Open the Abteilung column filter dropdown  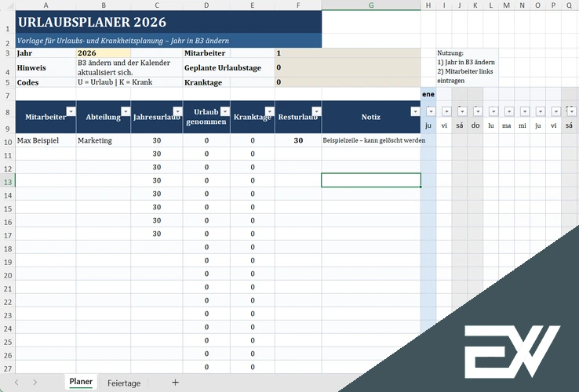(x=125, y=111)
